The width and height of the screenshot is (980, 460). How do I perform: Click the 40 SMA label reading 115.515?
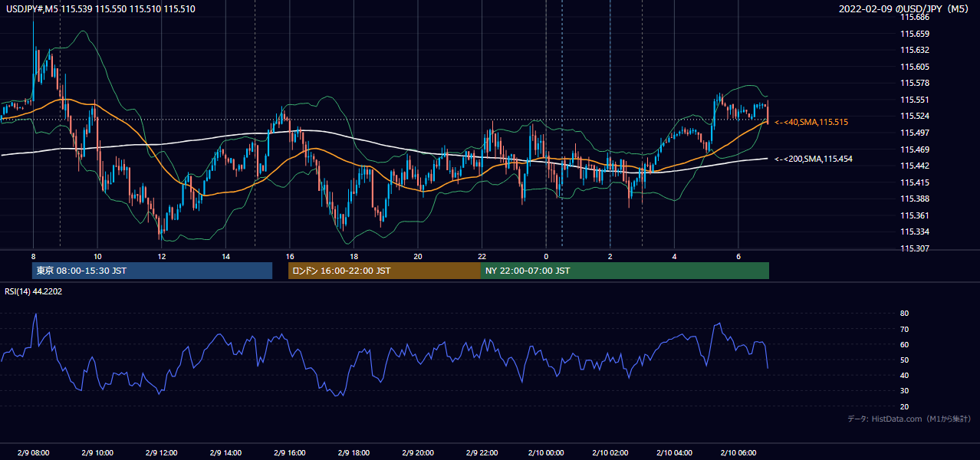(x=811, y=122)
